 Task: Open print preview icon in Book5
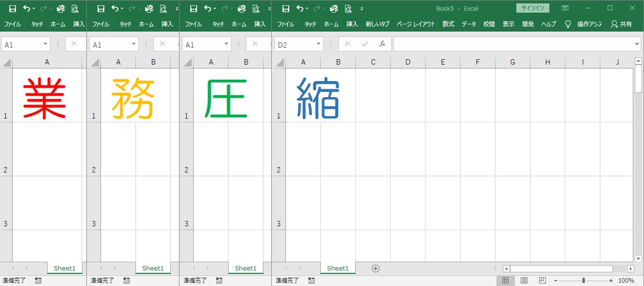coord(348,8)
